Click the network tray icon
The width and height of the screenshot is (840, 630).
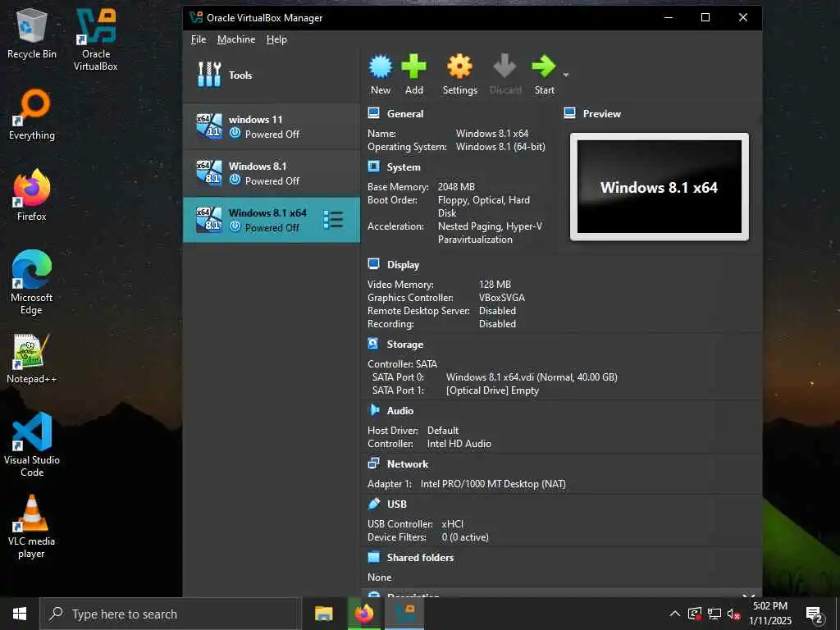click(x=714, y=614)
